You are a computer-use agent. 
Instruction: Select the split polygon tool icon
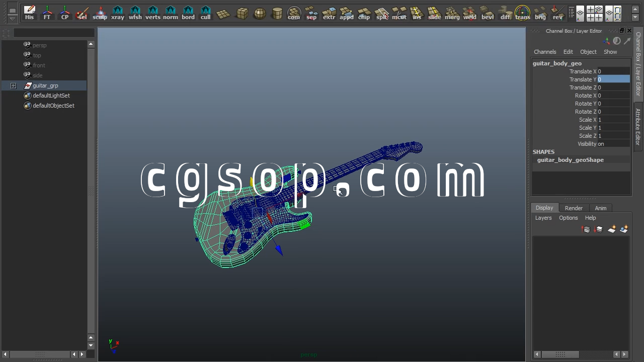tap(382, 13)
